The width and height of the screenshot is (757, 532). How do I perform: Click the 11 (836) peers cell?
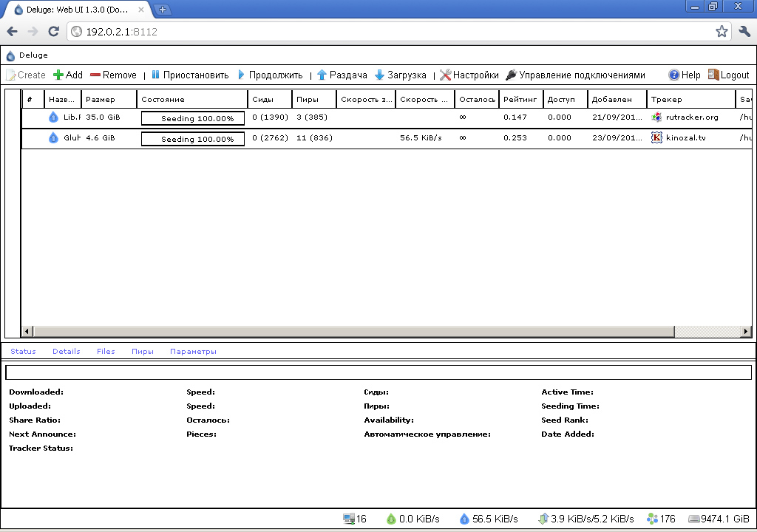pyautogui.click(x=314, y=137)
